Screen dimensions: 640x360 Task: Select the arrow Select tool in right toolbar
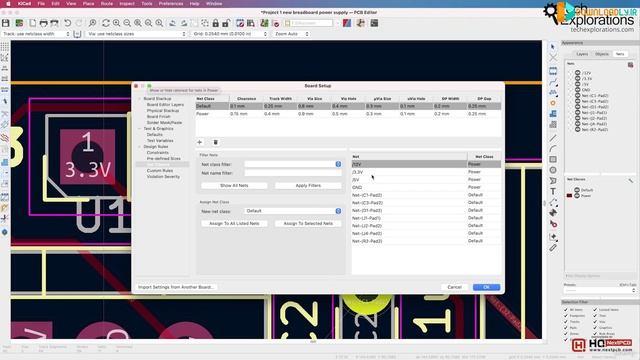(x=553, y=47)
